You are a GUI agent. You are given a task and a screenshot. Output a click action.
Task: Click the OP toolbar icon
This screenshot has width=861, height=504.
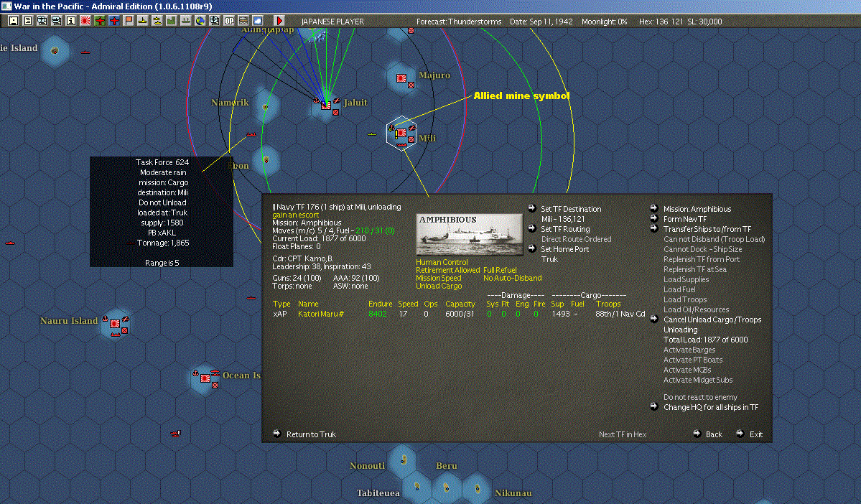pyautogui.click(x=229, y=21)
